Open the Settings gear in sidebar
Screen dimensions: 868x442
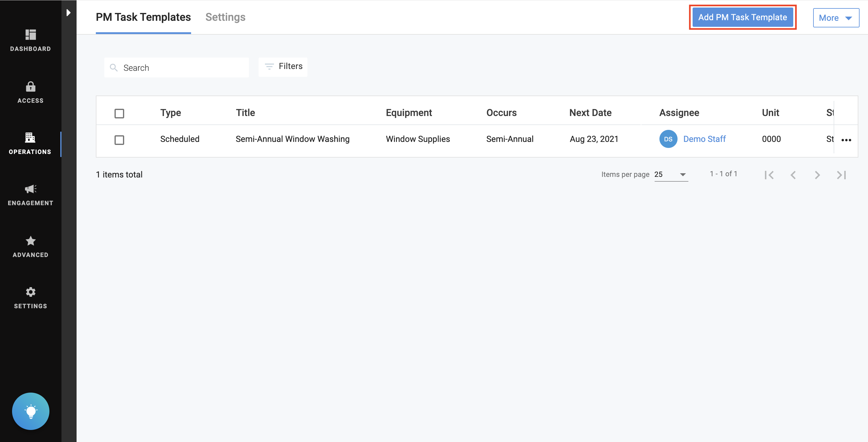click(30, 292)
